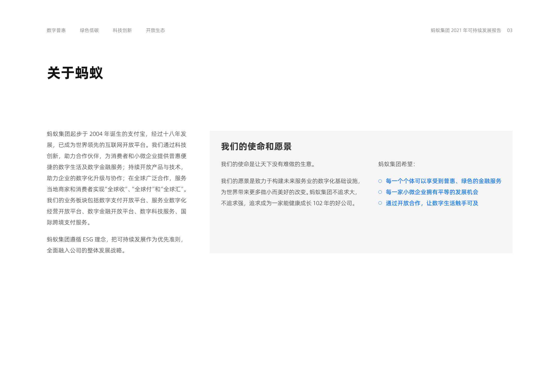Select blue text 每一家小微企业拥有平等的发展机会
This screenshot has width=559, height=392.
[x=432, y=192]
